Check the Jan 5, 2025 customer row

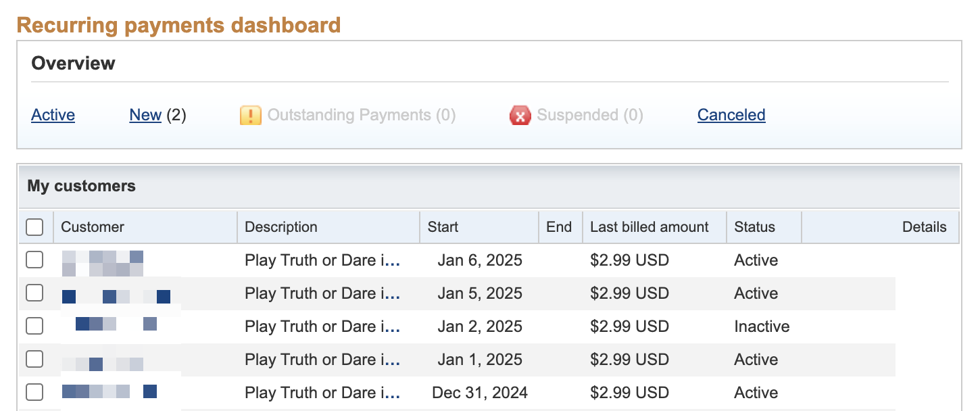pyautogui.click(x=34, y=293)
